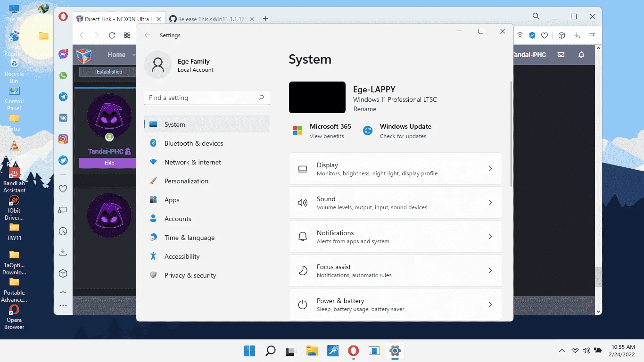Image resolution: width=644 pixels, height=362 pixels.
Task: Select Accounts category
Action: pos(207,219)
